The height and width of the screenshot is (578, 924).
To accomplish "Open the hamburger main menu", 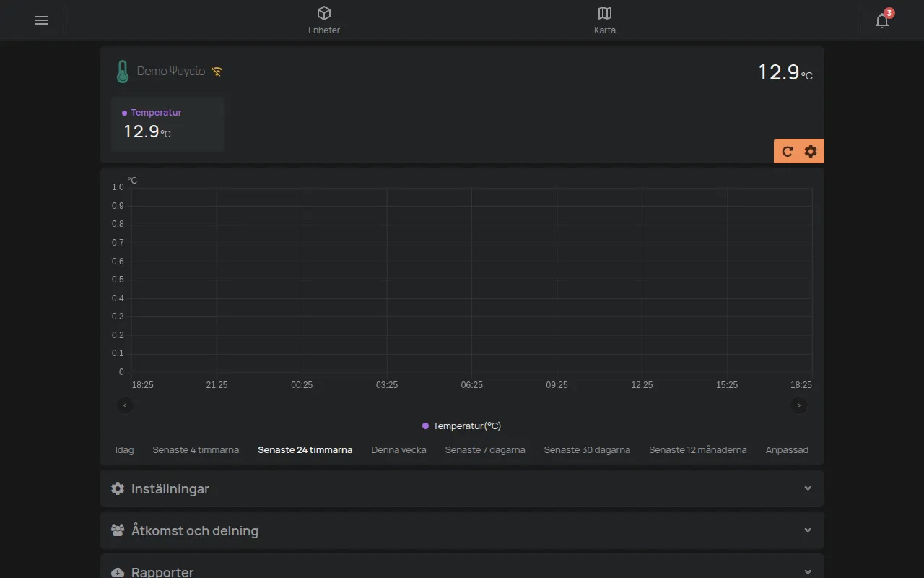I will 42,20.
